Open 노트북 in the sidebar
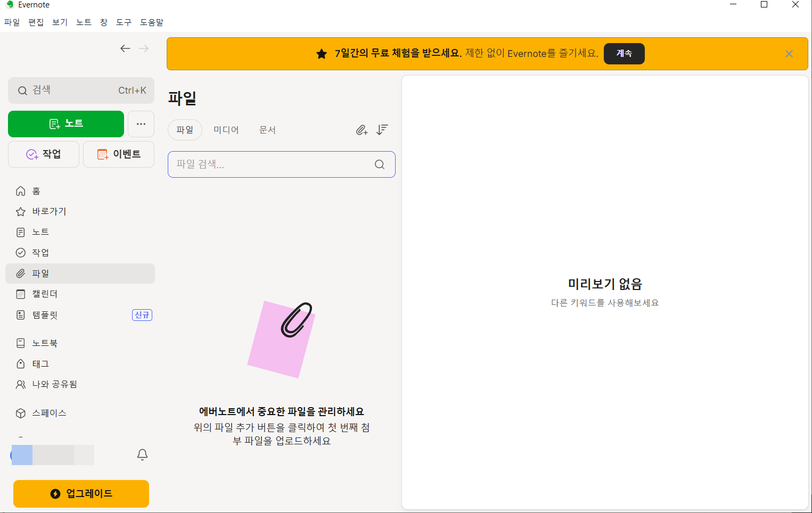The width and height of the screenshot is (812, 513). click(80, 343)
